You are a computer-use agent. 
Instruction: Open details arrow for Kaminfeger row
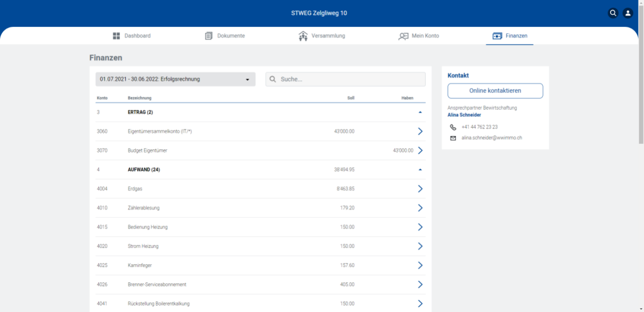(420, 265)
